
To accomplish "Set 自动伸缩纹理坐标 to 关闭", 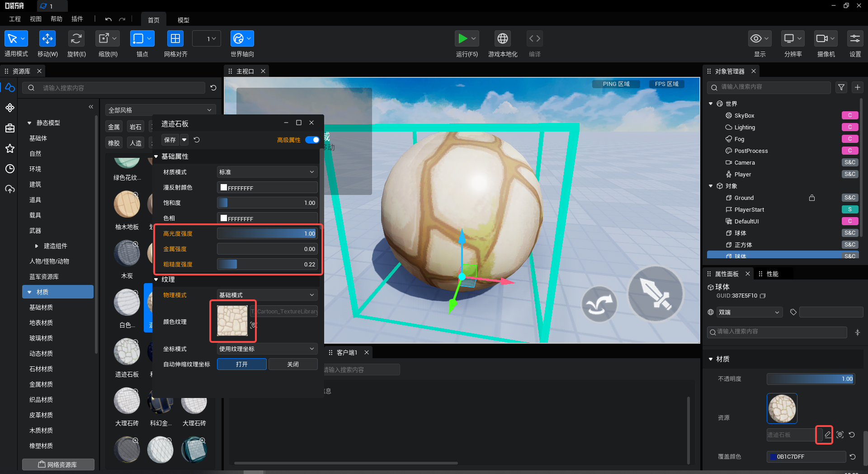I will 293,364.
